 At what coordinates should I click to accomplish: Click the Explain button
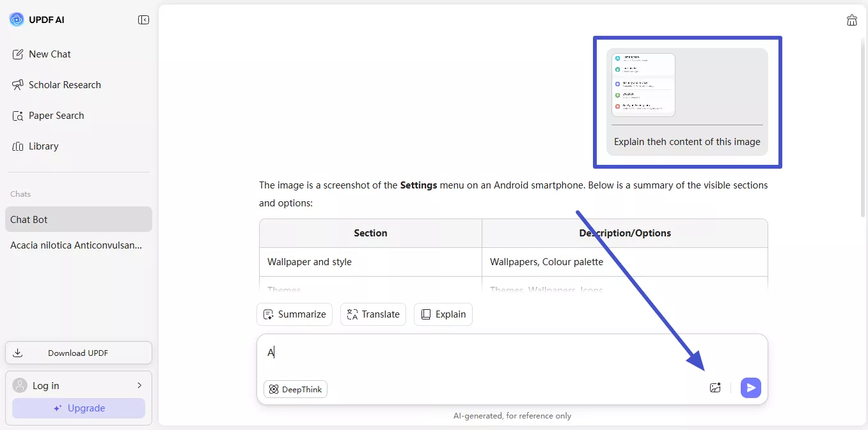click(443, 314)
